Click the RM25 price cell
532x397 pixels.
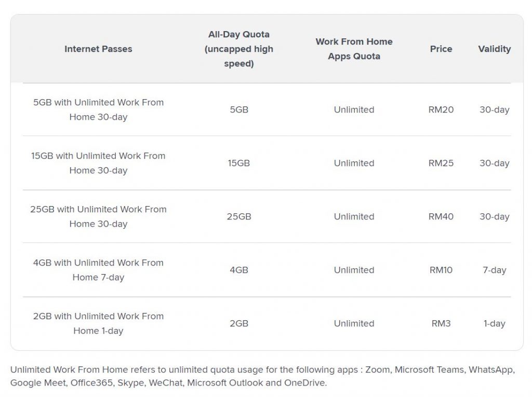click(441, 163)
